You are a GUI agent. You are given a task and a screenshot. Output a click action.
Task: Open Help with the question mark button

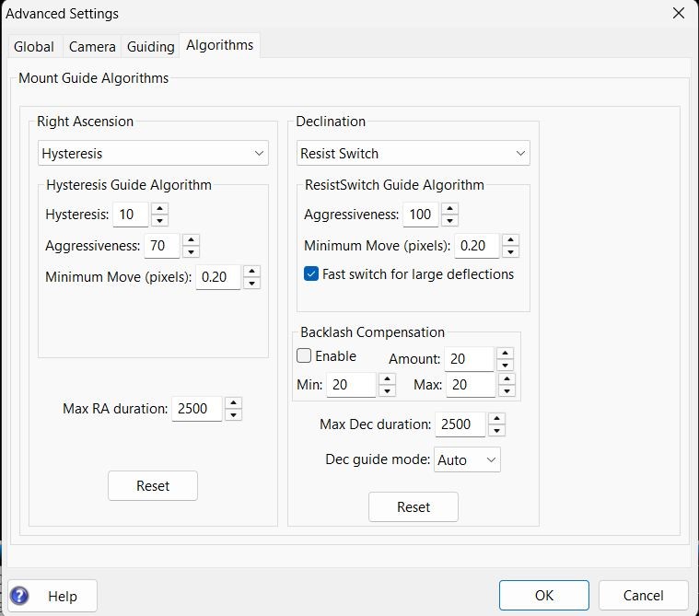(52, 596)
